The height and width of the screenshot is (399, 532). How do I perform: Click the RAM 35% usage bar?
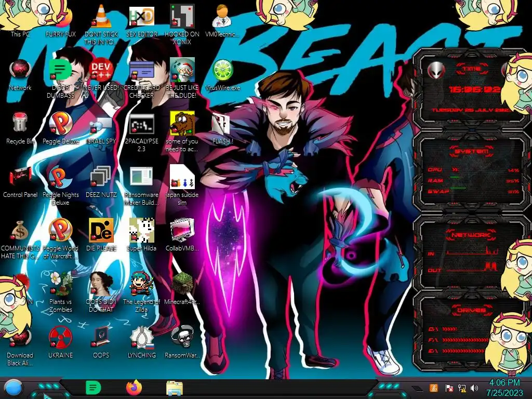pyautogui.click(x=473, y=180)
